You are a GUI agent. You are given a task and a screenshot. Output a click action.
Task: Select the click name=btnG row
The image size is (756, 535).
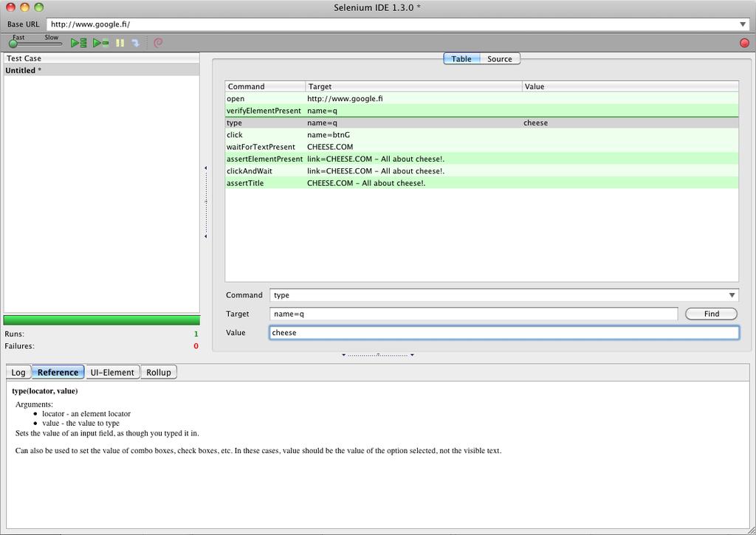pos(481,134)
